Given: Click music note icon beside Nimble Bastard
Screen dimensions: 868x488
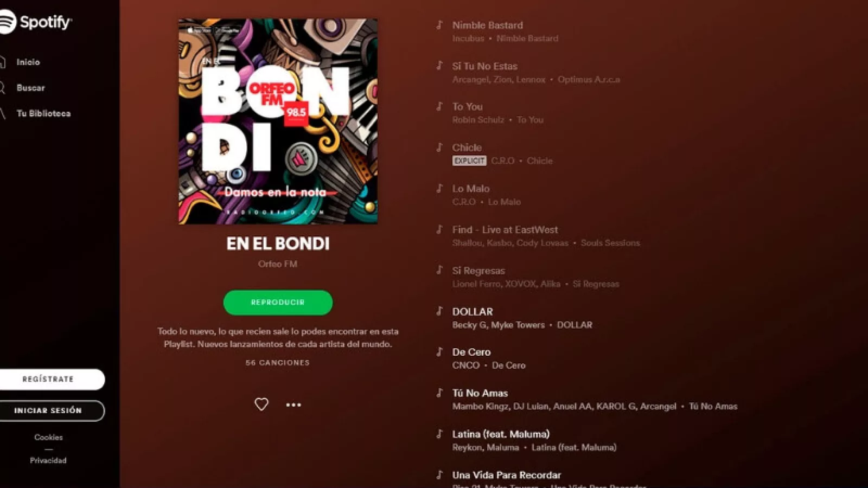Looking at the screenshot, I should [439, 25].
